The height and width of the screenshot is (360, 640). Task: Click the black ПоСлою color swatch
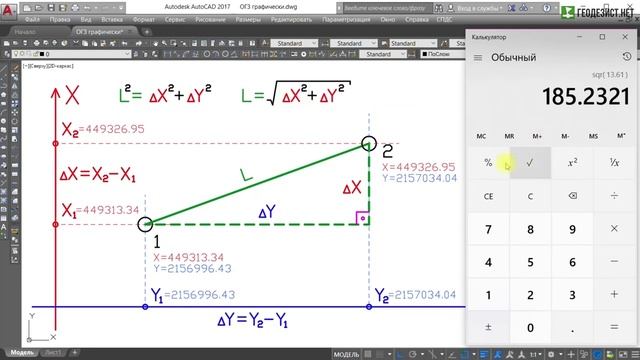[x=424, y=54]
